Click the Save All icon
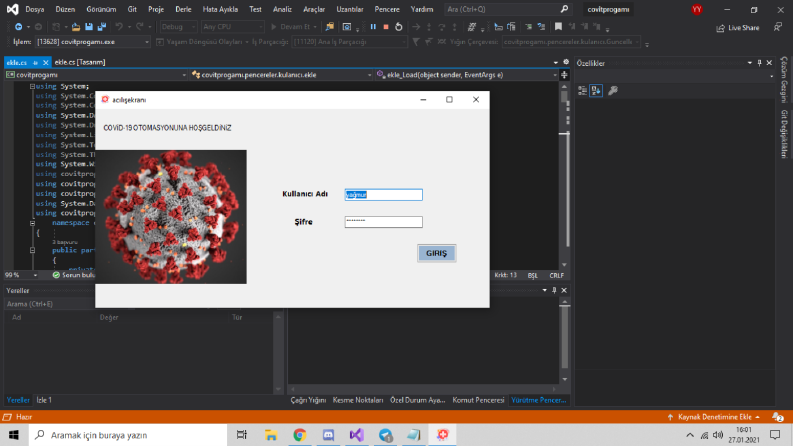The image size is (793, 446). 102,27
